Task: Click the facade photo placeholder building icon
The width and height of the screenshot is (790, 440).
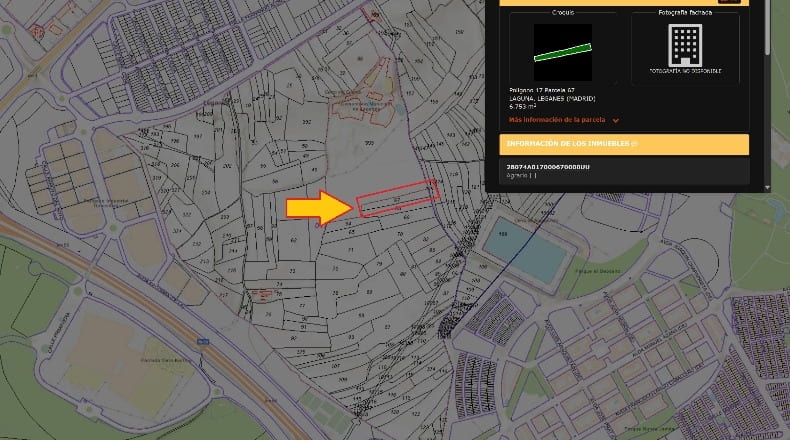Action: [x=685, y=46]
